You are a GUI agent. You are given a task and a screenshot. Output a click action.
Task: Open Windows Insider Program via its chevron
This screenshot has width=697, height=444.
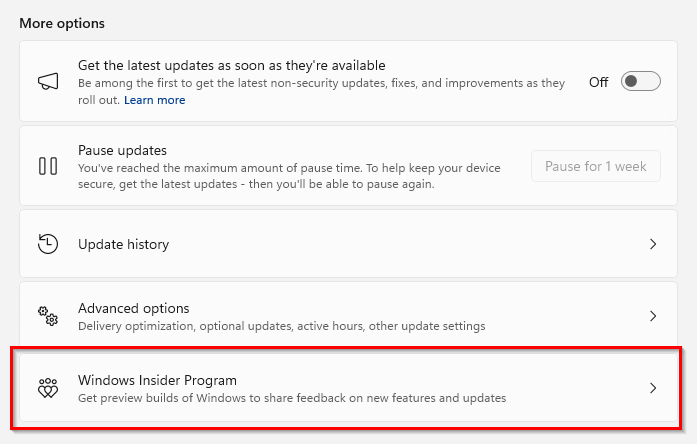click(x=653, y=388)
